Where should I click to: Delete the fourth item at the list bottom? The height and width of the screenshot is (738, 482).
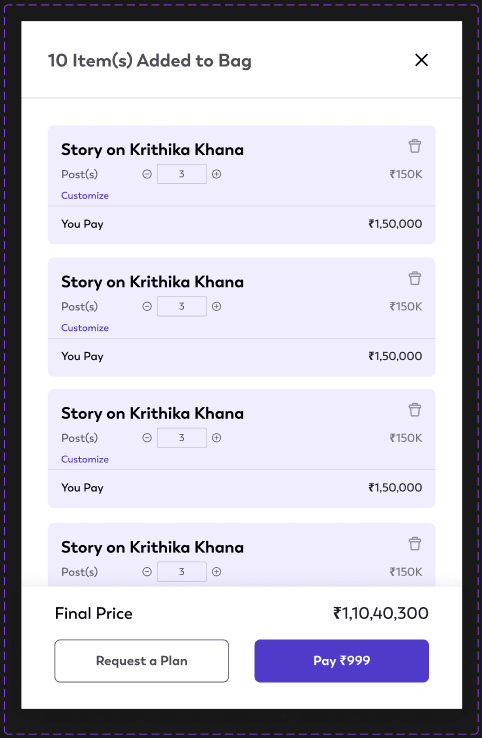pos(415,544)
